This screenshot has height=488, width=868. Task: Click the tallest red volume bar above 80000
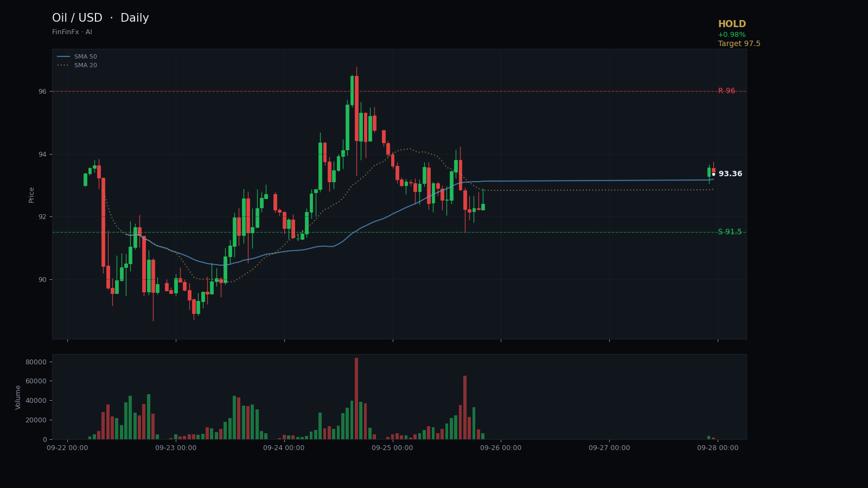click(x=356, y=399)
